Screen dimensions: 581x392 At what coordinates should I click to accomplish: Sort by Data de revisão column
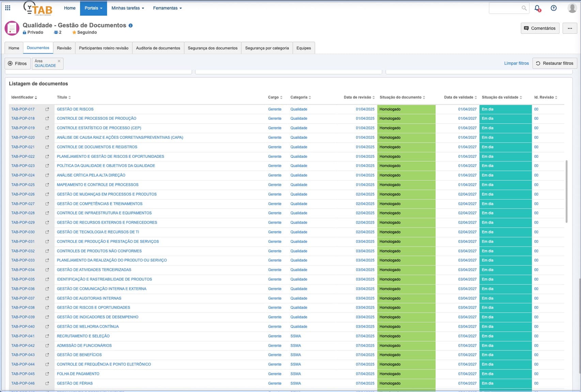point(359,97)
